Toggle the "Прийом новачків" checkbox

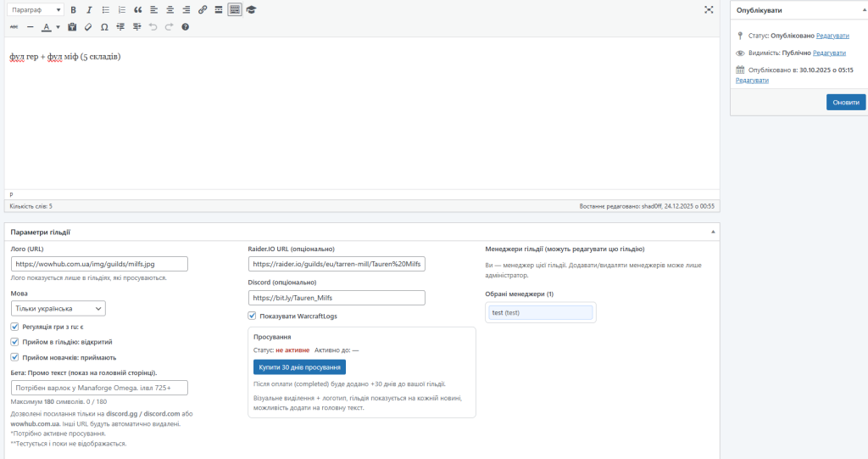[x=15, y=357]
